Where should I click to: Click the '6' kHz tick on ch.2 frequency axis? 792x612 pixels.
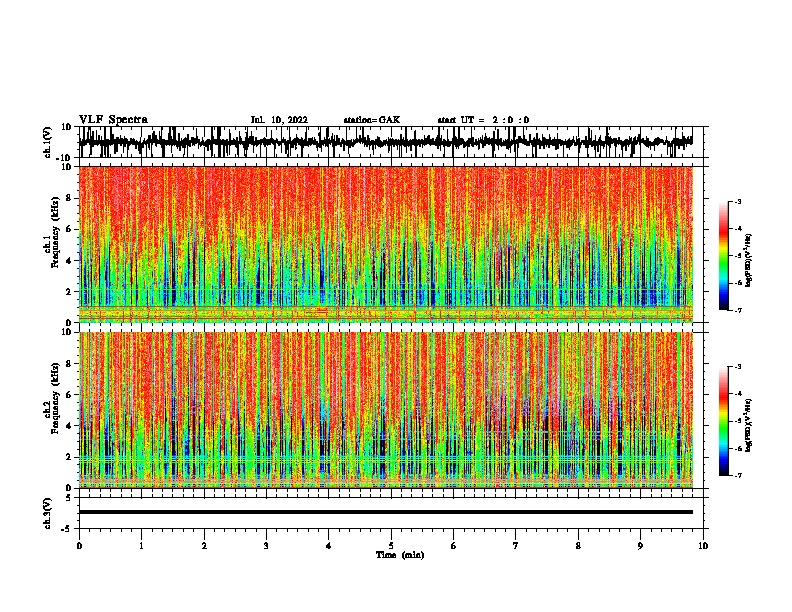[69, 394]
